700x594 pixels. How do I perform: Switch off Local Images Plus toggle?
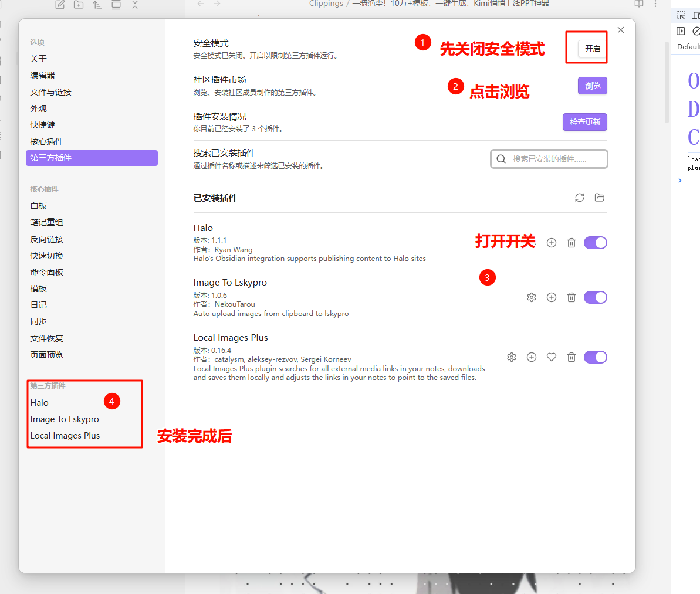click(x=595, y=357)
